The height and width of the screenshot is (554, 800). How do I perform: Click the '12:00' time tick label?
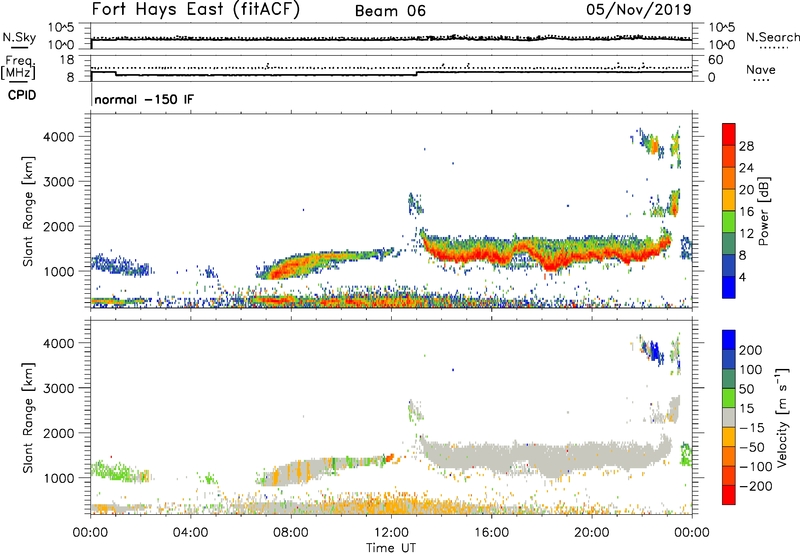391,533
